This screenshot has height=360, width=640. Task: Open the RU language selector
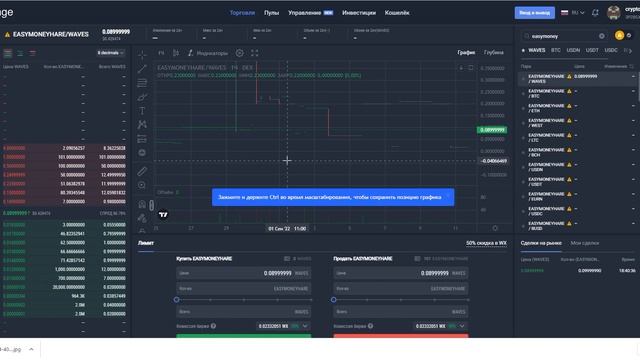point(573,13)
